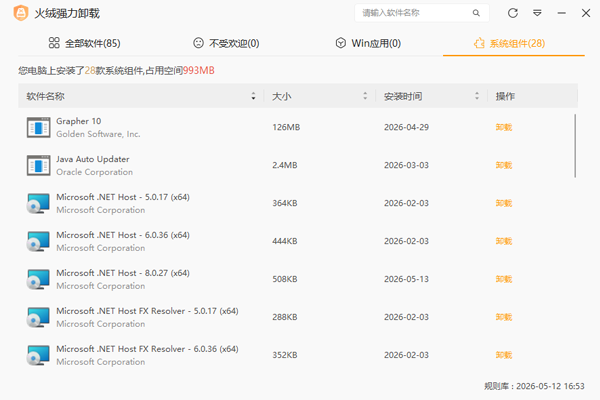Uninstall .NET Host FX Resolver 5.0.17
The image size is (600, 400).
[x=504, y=317]
